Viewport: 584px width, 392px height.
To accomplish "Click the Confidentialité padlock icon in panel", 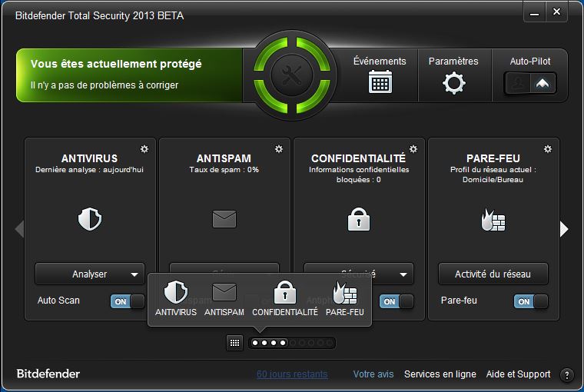I will tap(359, 219).
